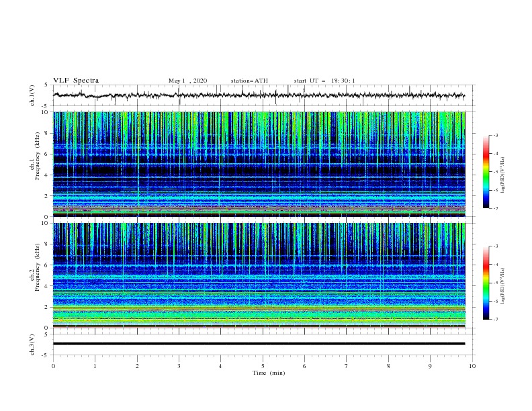Click time-axis tick label "7"

click(x=347, y=366)
